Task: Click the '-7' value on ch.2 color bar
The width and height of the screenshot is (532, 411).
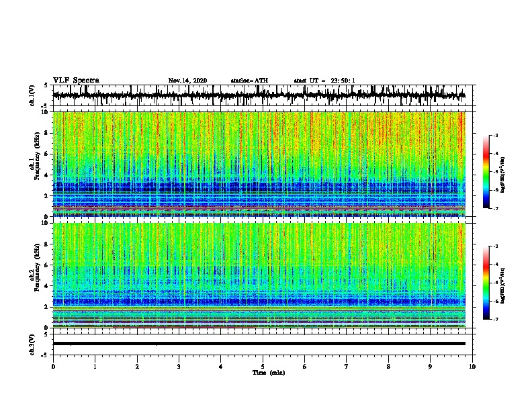Action: coord(496,319)
